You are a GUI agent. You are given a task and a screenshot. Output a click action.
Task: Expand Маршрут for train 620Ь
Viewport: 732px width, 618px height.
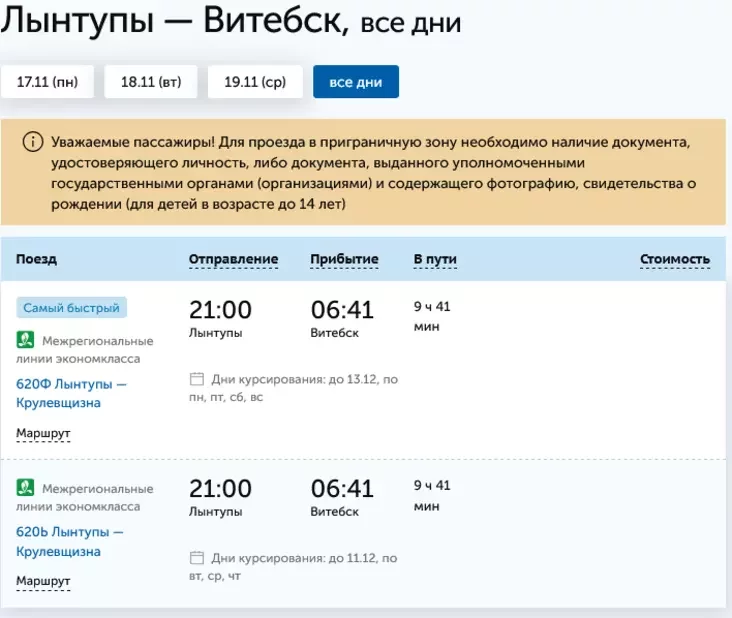43,581
